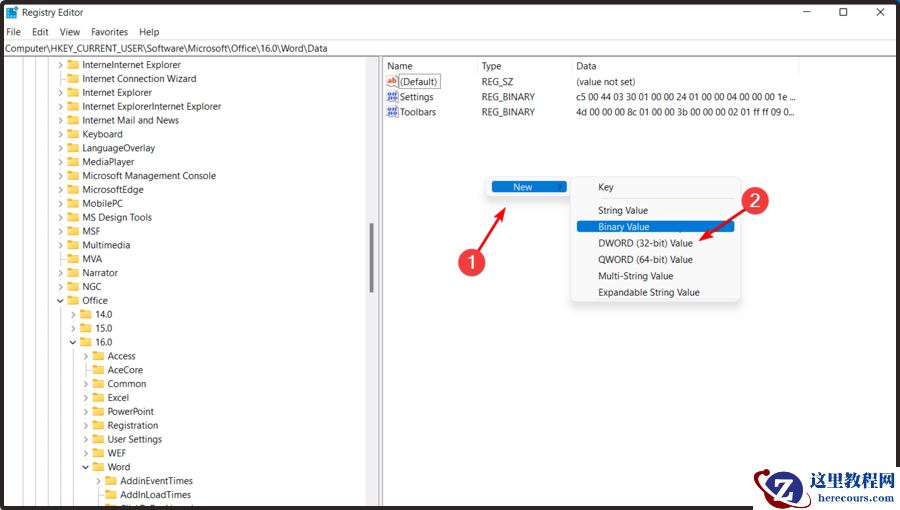
Task: Select String Value in New submenu
Action: coord(623,210)
